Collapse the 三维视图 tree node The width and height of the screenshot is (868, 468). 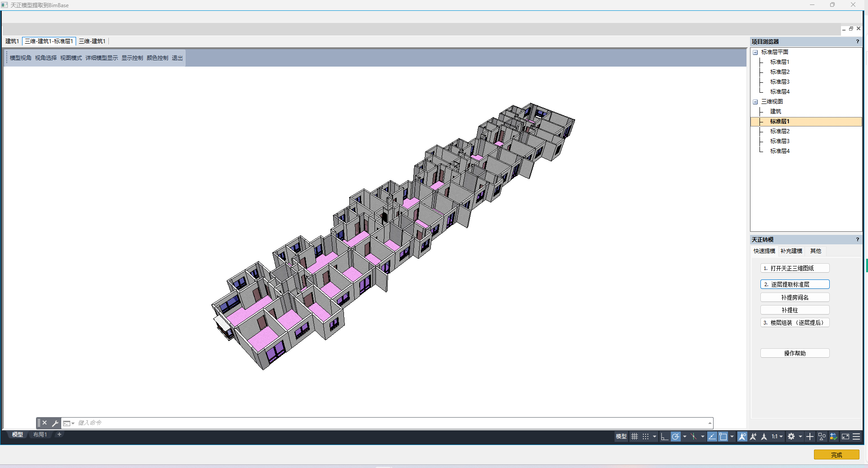pyautogui.click(x=755, y=102)
